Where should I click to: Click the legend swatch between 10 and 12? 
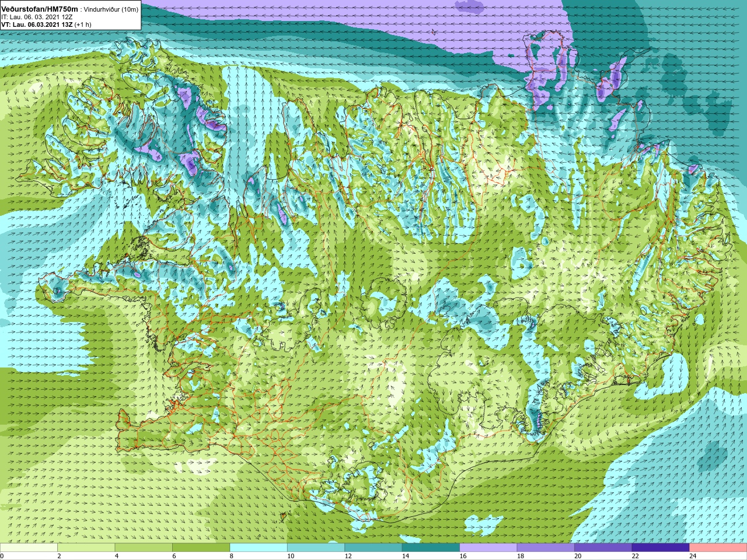(316, 548)
